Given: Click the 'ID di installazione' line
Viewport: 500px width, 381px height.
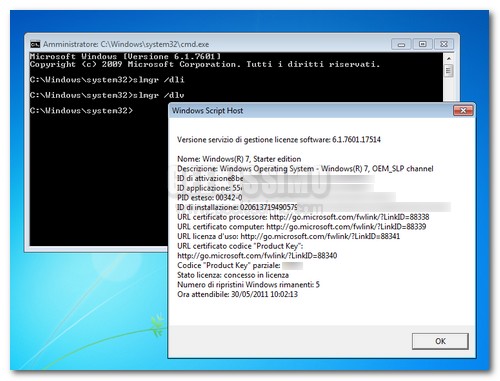Looking at the screenshot, I should click(x=314, y=207).
